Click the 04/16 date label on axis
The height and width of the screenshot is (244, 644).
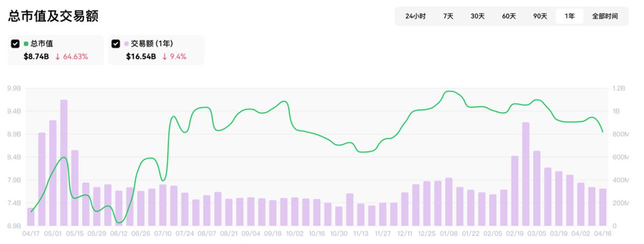coord(603,234)
